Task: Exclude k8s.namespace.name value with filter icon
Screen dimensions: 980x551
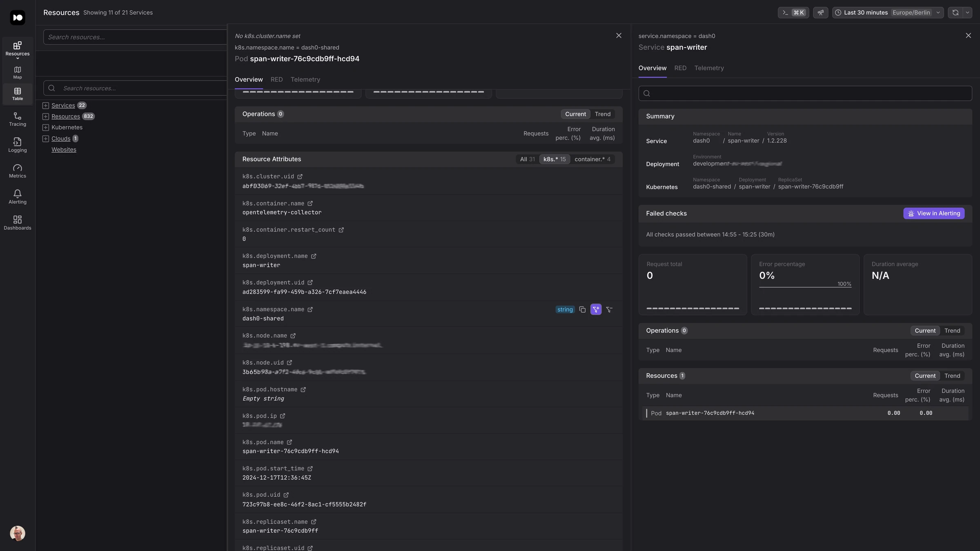Action: point(609,310)
